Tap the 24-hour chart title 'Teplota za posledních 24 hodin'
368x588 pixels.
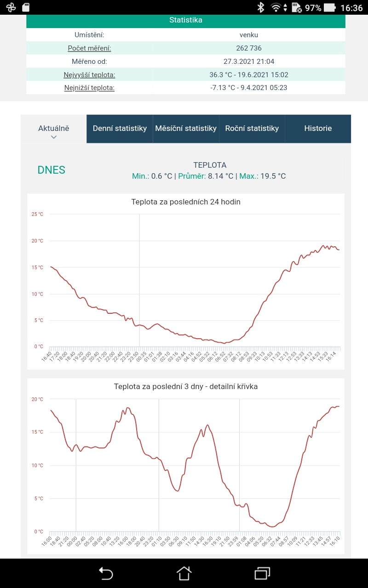click(x=186, y=202)
